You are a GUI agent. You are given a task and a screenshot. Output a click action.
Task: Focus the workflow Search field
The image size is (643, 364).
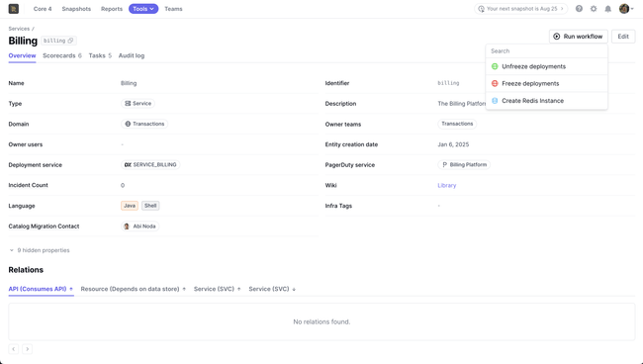click(x=547, y=51)
